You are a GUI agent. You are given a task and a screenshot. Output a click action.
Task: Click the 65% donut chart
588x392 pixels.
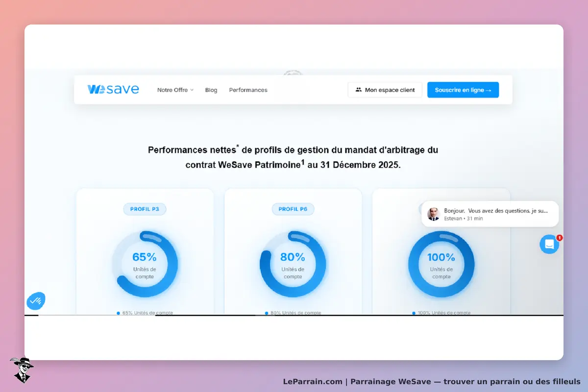coord(145,264)
